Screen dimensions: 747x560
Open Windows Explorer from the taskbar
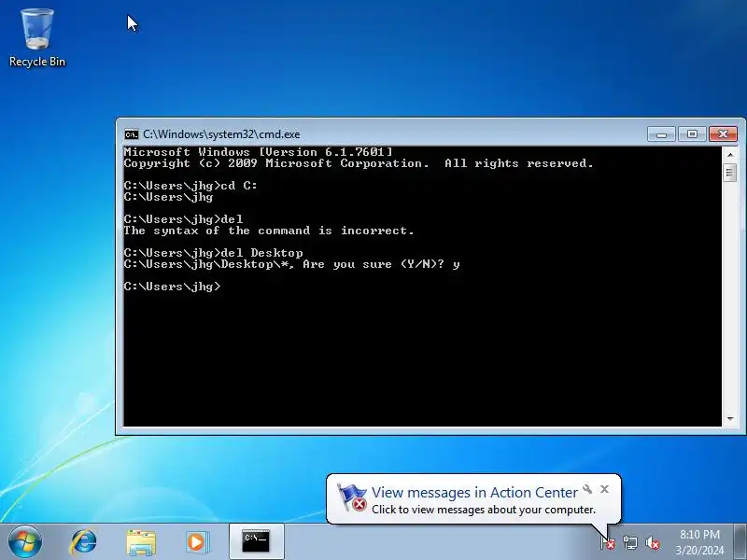tap(141, 542)
